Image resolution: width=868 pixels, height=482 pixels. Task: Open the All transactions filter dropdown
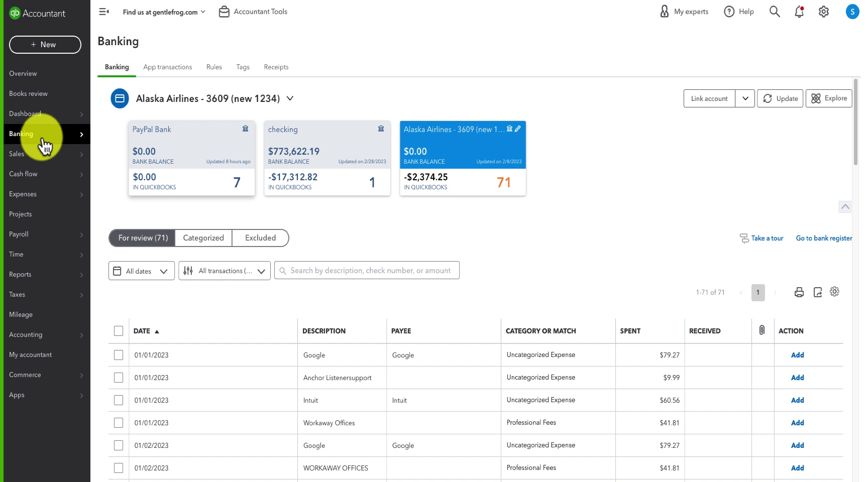pyautogui.click(x=225, y=271)
